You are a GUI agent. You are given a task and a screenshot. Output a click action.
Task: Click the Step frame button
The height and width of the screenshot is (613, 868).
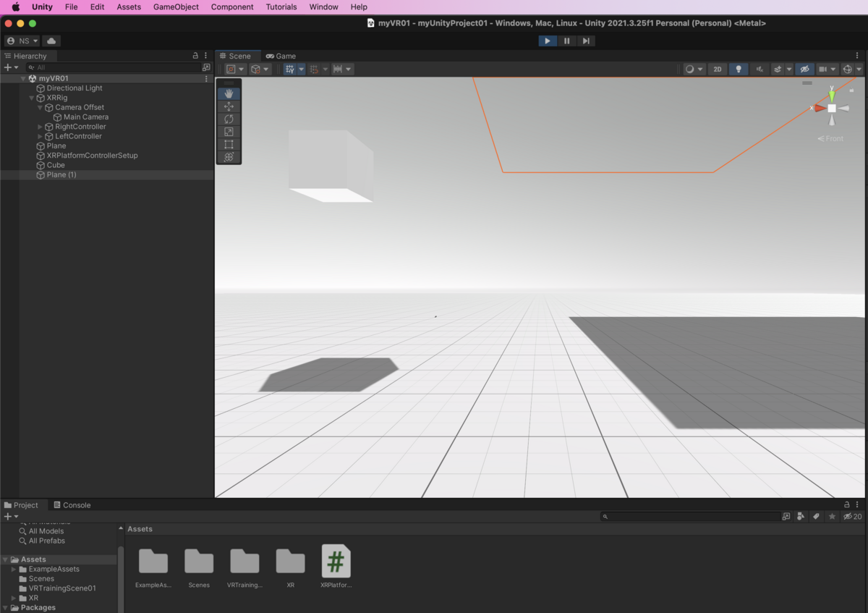coord(586,41)
